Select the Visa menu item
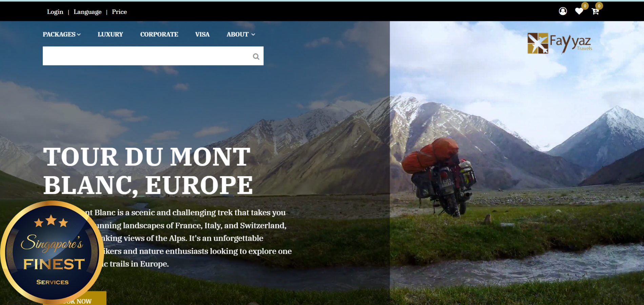The height and width of the screenshot is (305, 644). pos(202,34)
